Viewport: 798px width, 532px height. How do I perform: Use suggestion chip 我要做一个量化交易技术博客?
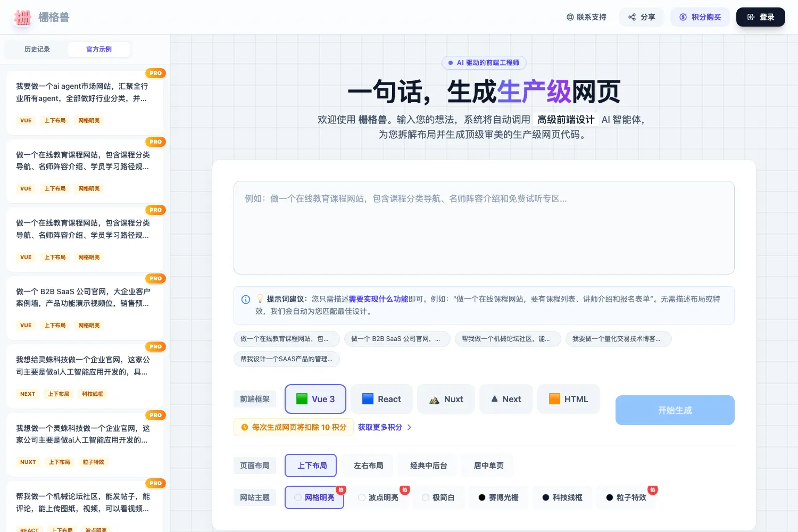(x=619, y=339)
